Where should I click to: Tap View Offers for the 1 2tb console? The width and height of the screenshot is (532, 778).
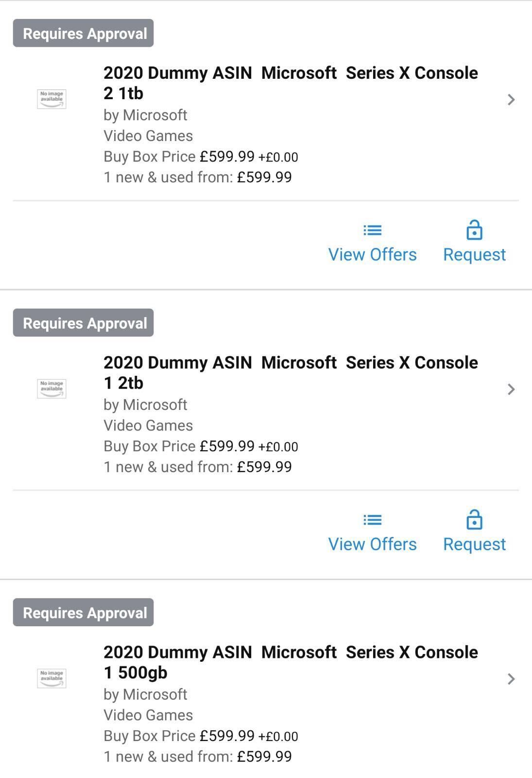[372, 544]
